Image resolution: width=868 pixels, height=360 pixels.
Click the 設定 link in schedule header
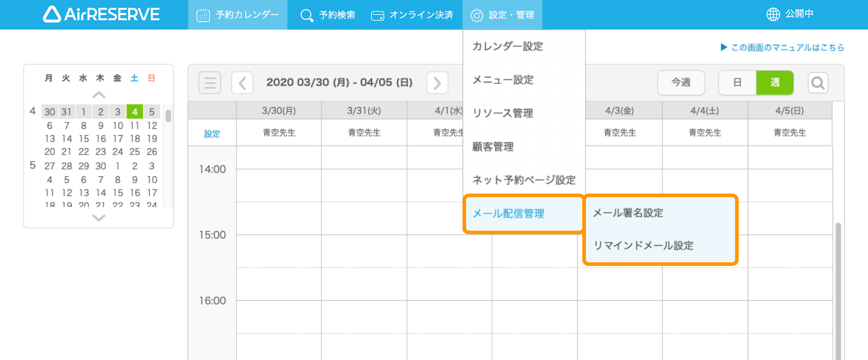pos(212,134)
